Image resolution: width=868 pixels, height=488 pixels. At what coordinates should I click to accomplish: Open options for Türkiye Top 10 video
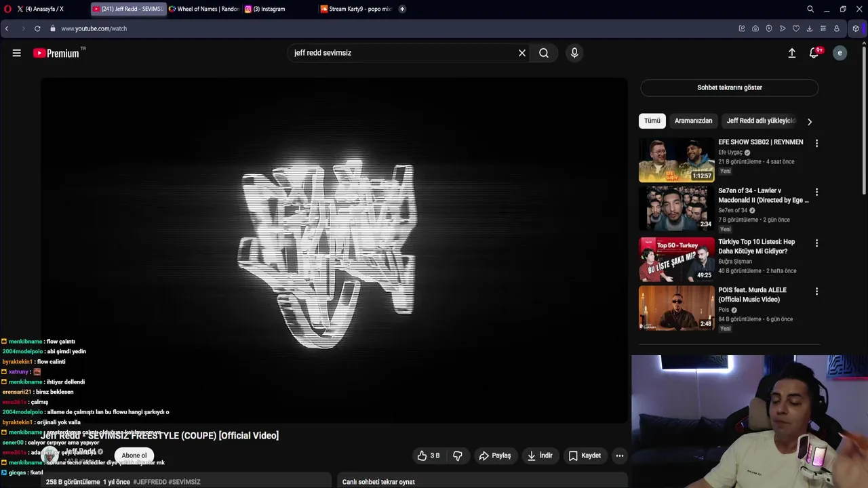[x=816, y=243]
